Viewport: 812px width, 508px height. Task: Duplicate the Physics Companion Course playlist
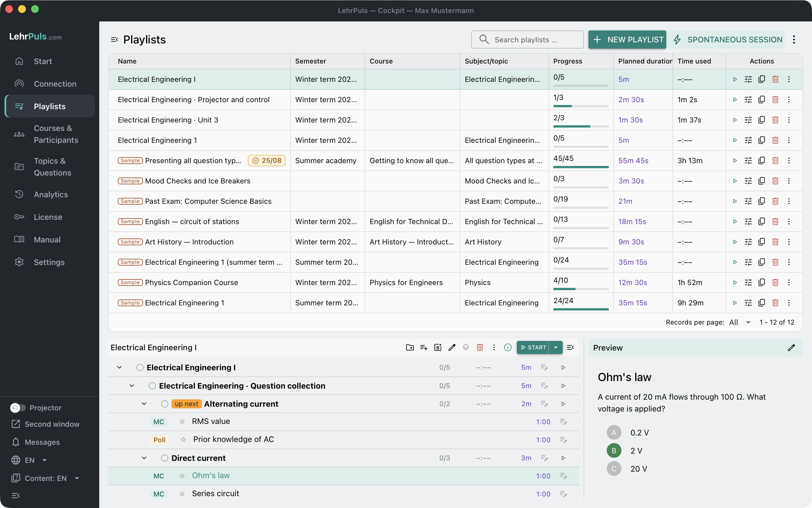pos(762,283)
